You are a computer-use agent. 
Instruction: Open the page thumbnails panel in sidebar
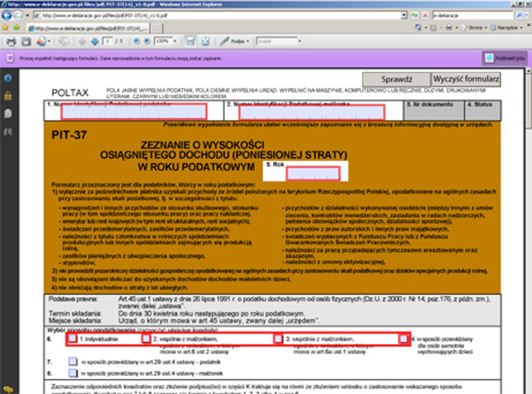pyautogui.click(x=8, y=113)
